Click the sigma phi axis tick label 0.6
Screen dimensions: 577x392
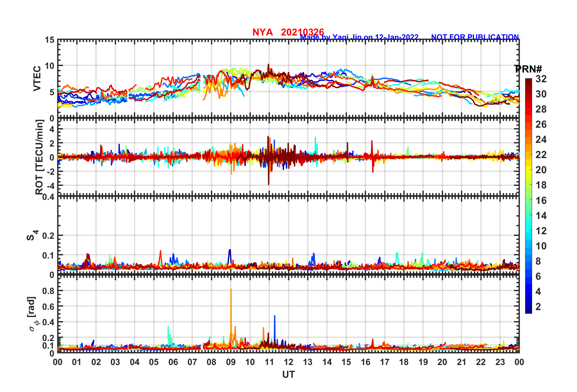(49, 306)
